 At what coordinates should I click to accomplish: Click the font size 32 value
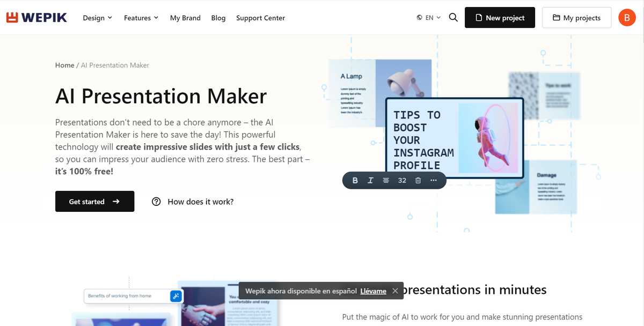point(402,180)
